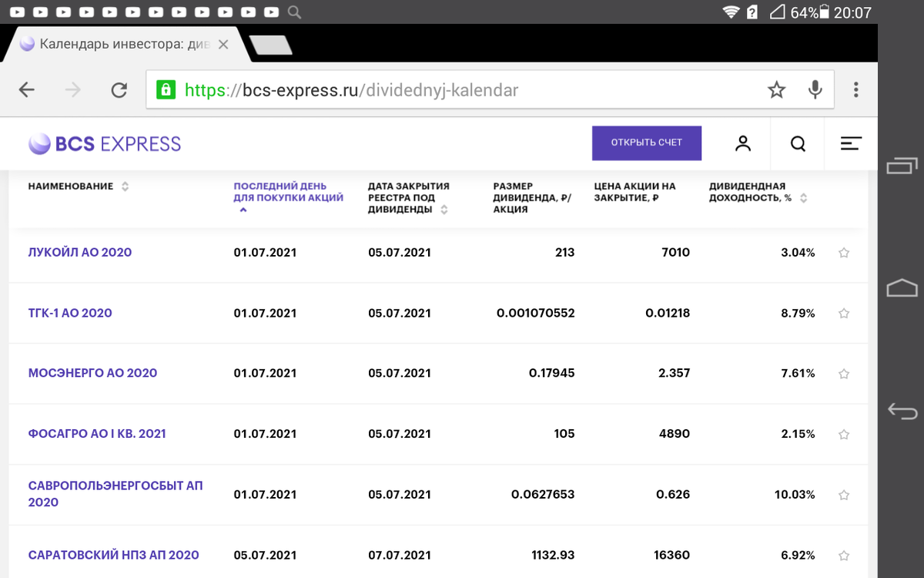Click dividend value 0.001070552
The height and width of the screenshot is (578, 924).
coord(536,313)
